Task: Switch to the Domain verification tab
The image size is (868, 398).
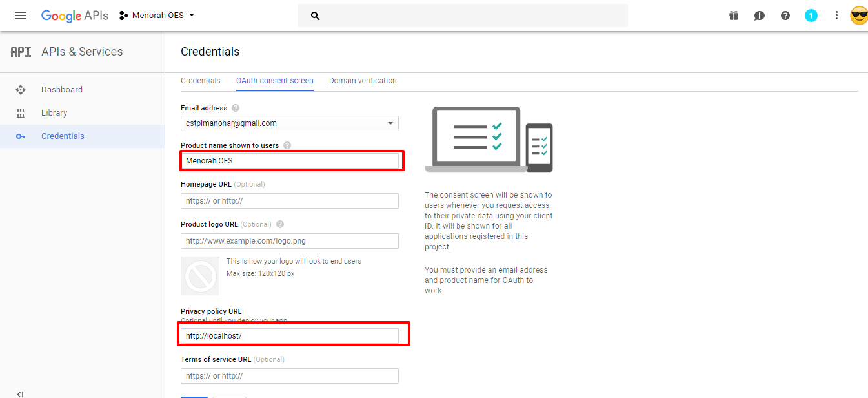Action: tap(363, 81)
